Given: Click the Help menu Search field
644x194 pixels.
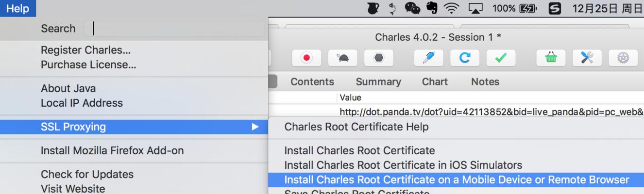Looking at the screenshot, I should tap(174, 29).
